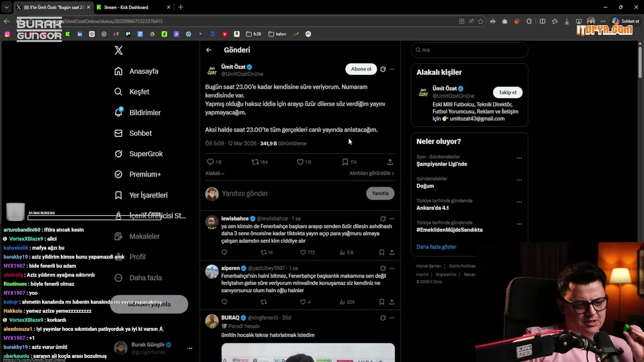Open Sohbet messages in the sidebar
This screenshot has width=644, height=362.
[133, 133]
